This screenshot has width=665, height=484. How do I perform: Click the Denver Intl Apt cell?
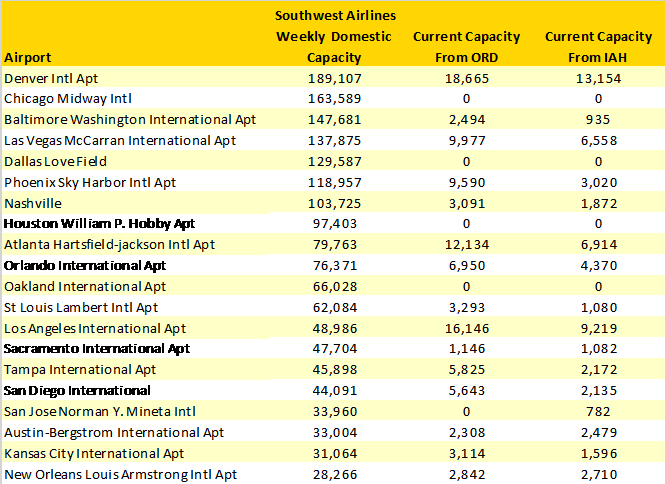[52, 78]
